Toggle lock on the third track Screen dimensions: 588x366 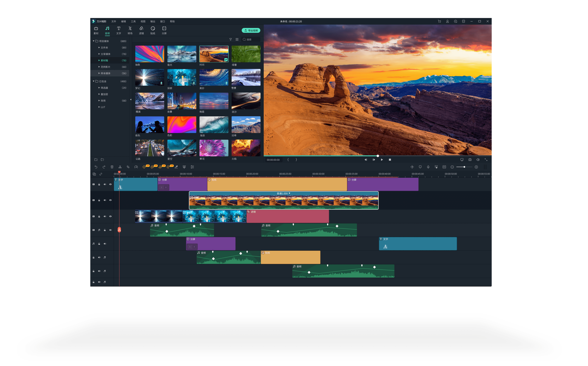pos(99,216)
